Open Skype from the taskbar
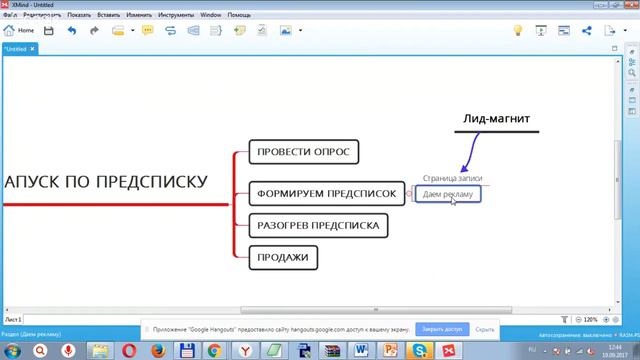Image resolution: width=640 pixels, height=360 pixels. point(419,351)
